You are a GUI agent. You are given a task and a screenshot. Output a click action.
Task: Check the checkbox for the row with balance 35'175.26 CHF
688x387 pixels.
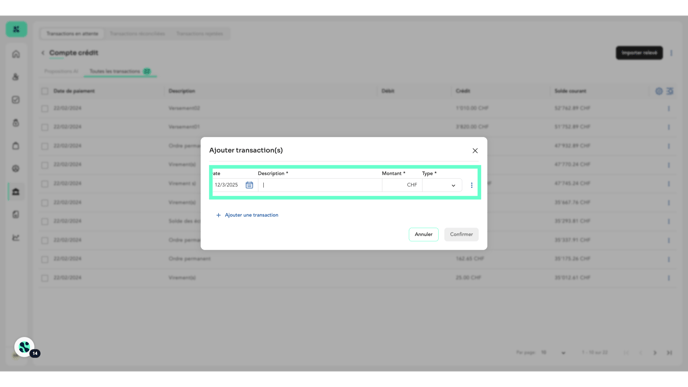click(x=45, y=259)
